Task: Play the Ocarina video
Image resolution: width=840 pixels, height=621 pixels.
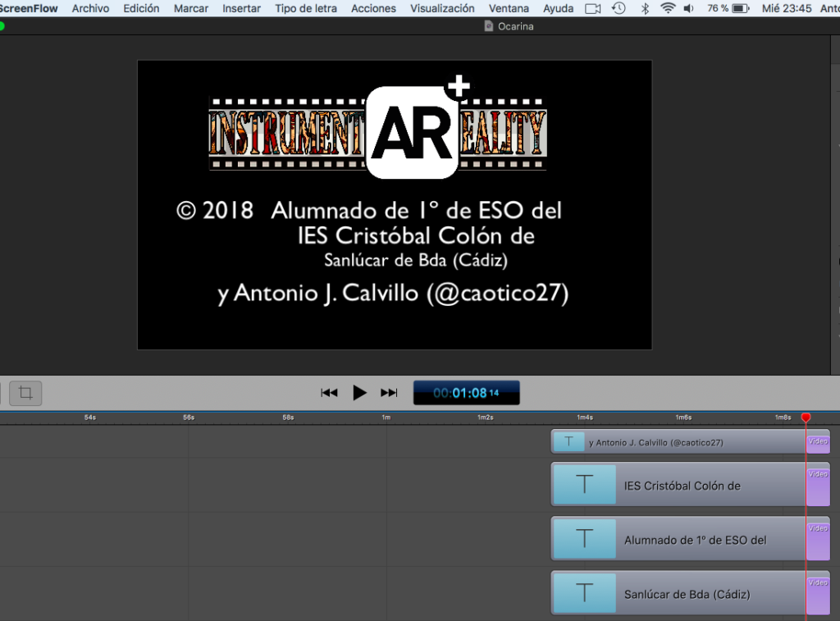Action: coord(359,393)
